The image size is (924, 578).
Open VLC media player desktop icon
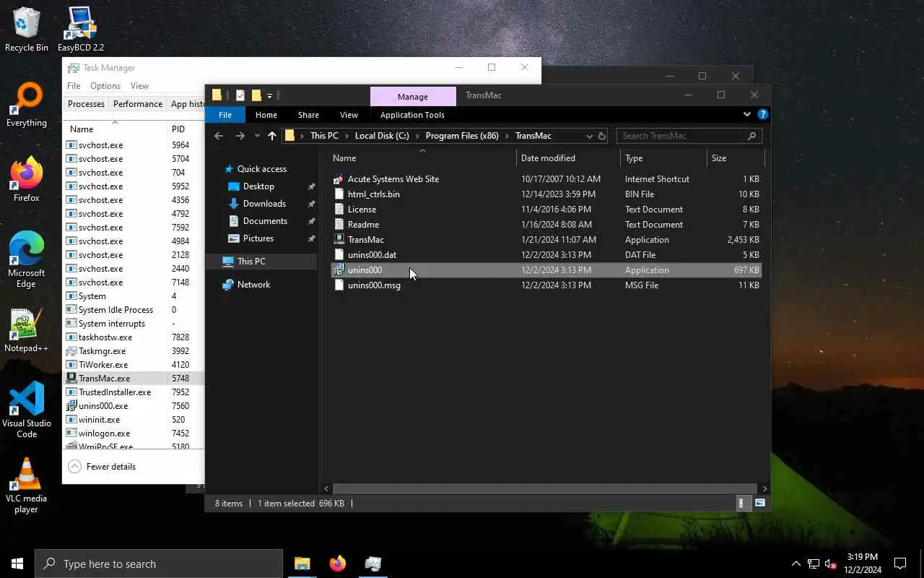(26, 486)
